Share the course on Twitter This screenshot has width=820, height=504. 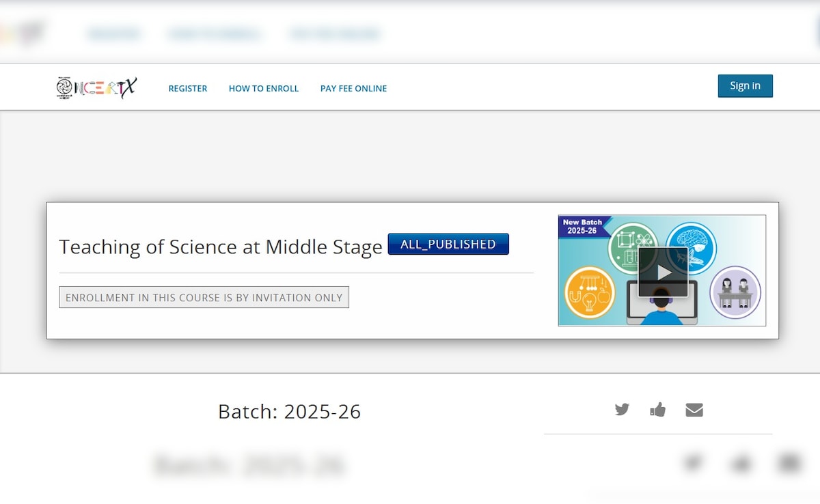[622, 410]
